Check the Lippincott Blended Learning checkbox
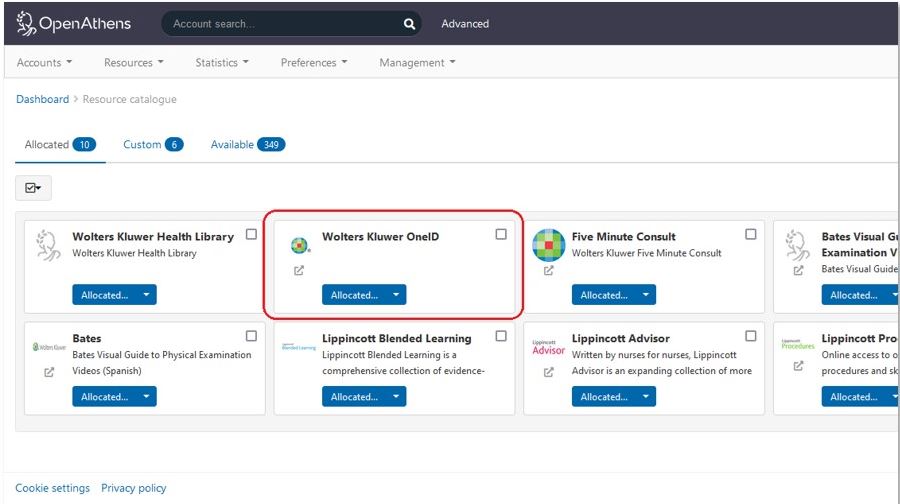Screen dimensions: 900x504 (x=501, y=336)
